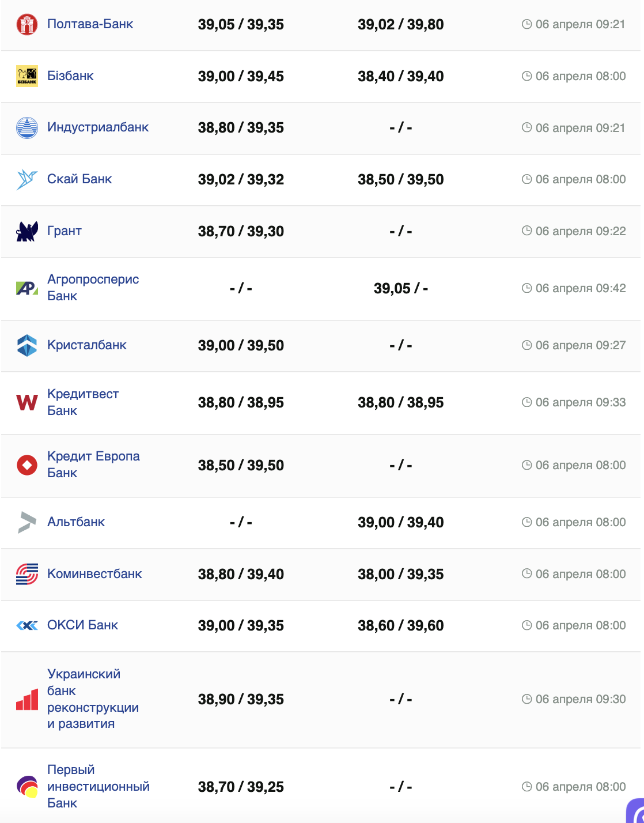Image resolution: width=644 pixels, height=823 pixels.
Task: Open Украинский банк реконструкции и развития link
Action: point(93,699)
